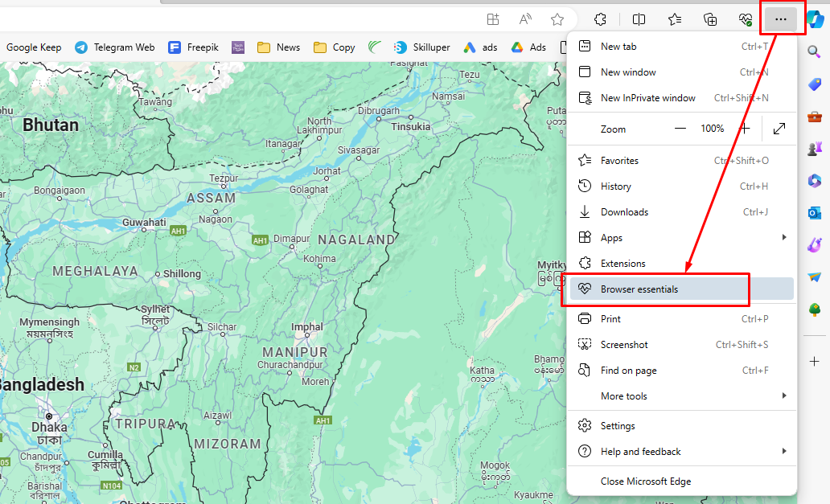Viewport: 830px width, 504px height.
Task: Open the Extensions puzzle icon
Action: (600, 18)
